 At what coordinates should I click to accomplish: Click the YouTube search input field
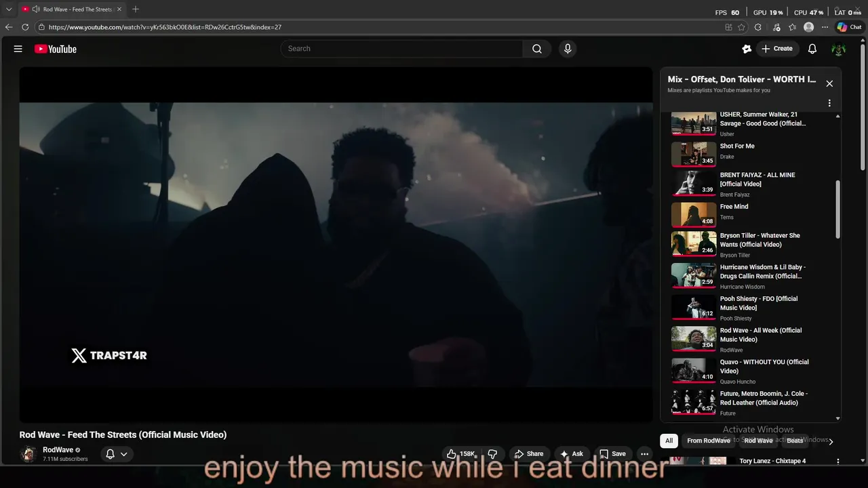tap(401, 49)
